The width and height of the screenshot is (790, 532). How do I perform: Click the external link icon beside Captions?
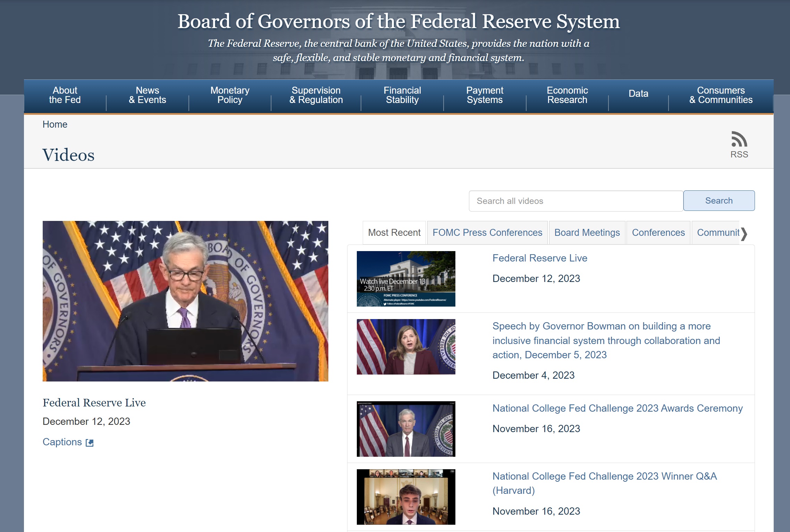(90, 443)
